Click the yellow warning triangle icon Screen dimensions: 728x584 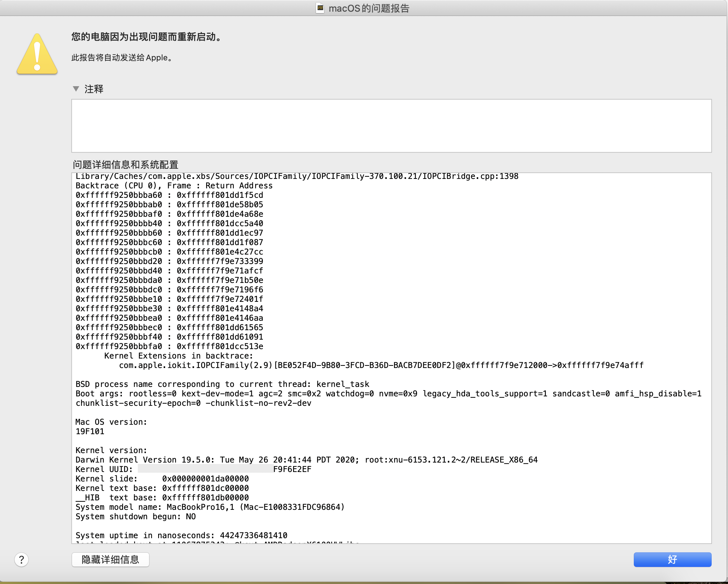(x=37, y=55)
